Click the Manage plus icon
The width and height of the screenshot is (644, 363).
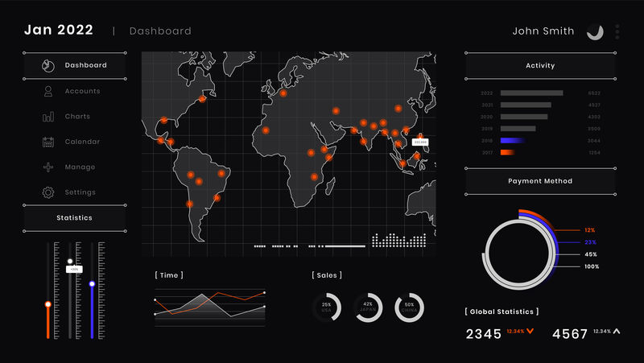(48, 167)
